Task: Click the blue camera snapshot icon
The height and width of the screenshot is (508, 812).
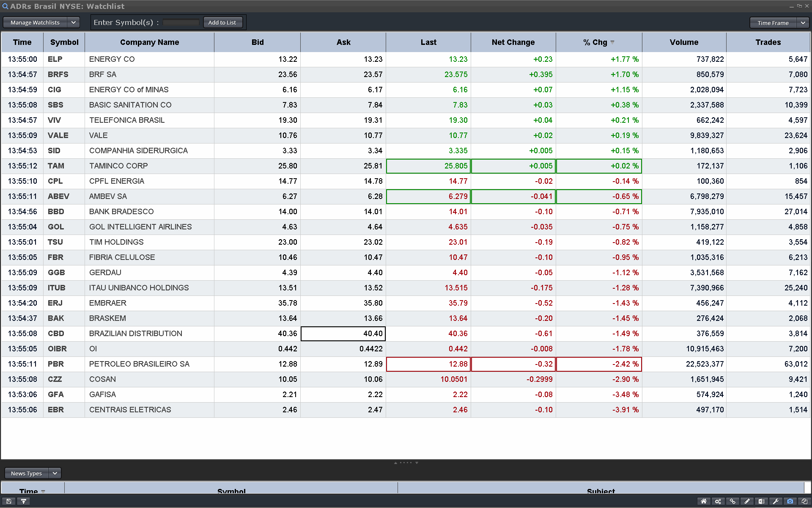Action: click(790, 501)
